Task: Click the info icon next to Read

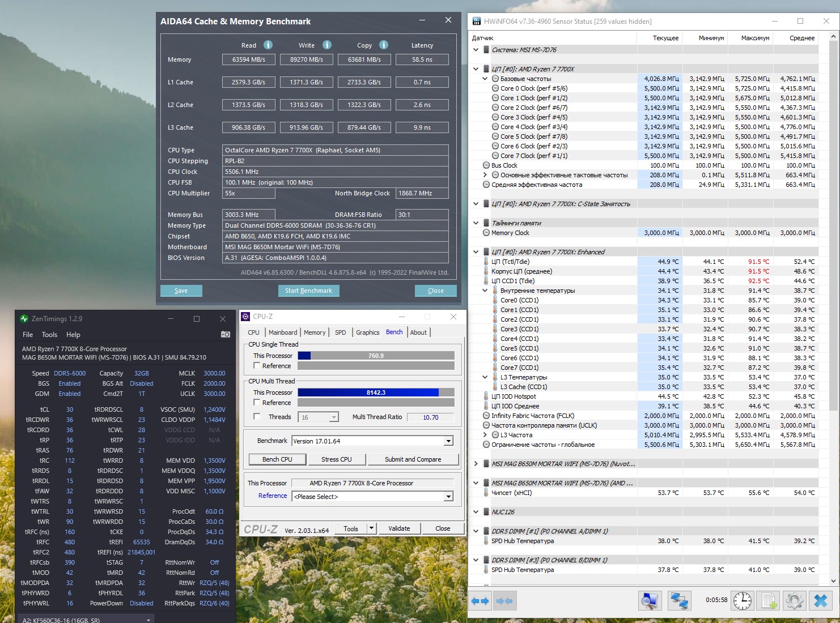Action: [x=268, y=45]
